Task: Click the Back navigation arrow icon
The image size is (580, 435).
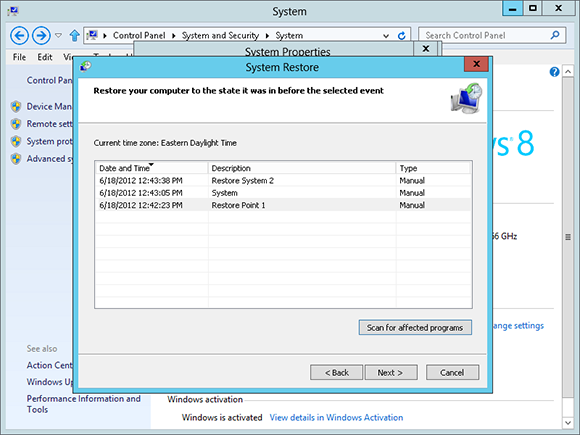Action: (19, 36)
